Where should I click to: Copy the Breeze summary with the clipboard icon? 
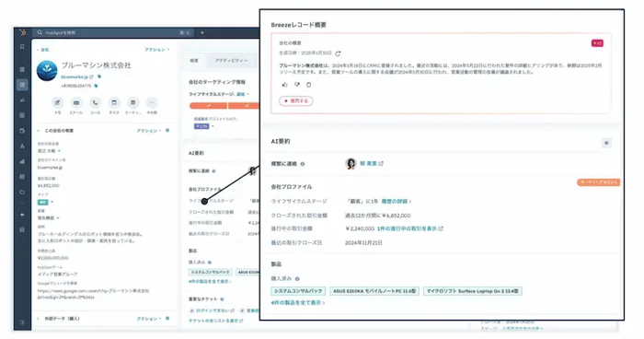coord(309,85)
